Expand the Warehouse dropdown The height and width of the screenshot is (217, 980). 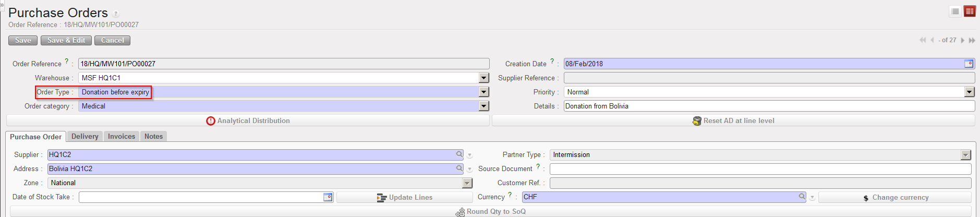coord(484,78)
